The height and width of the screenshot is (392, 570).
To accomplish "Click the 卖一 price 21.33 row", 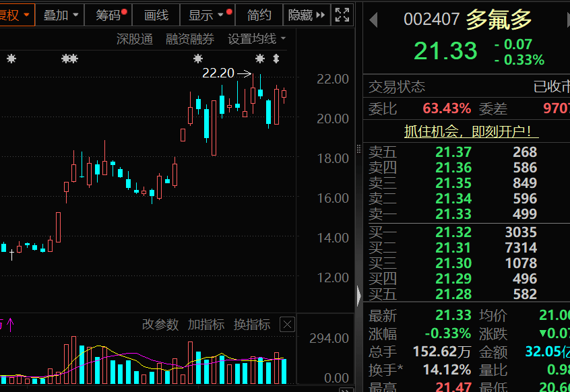I will pos(453,214).
